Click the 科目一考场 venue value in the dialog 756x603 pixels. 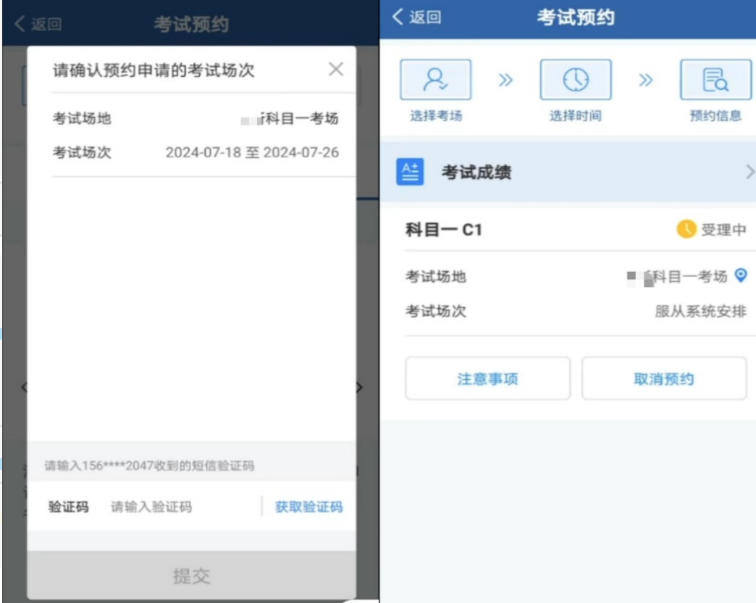coord(289,119)
